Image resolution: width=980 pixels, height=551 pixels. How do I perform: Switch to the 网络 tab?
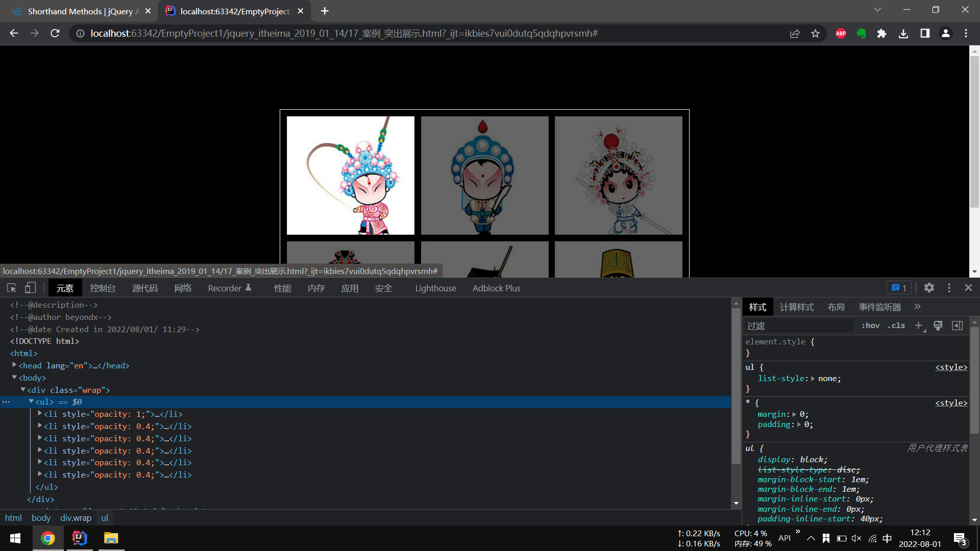(183, 288)
